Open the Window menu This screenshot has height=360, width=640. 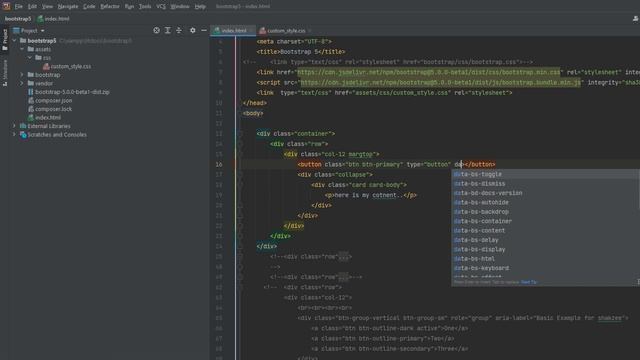180,7
